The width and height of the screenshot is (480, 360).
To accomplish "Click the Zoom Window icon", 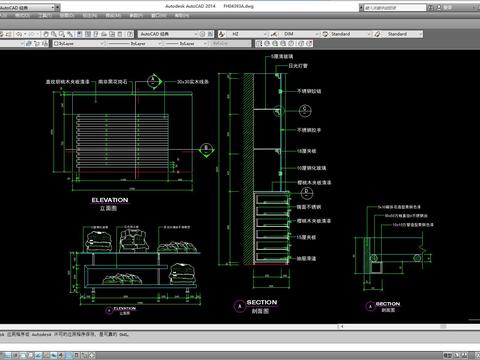I will coord(62,34).
